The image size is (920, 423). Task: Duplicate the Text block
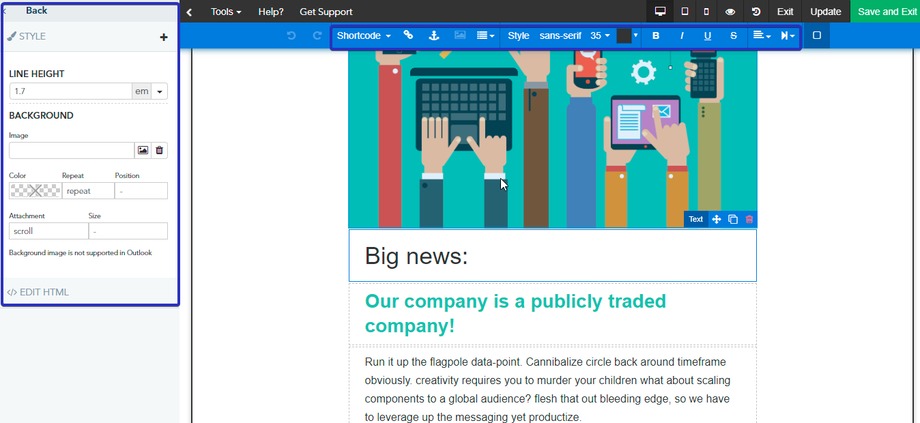click(x=733, y=219)
